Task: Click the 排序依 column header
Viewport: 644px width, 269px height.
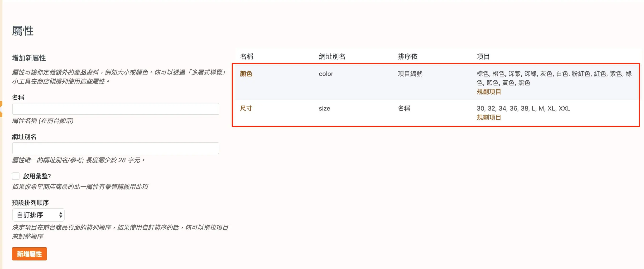Action: coord(408,56)
